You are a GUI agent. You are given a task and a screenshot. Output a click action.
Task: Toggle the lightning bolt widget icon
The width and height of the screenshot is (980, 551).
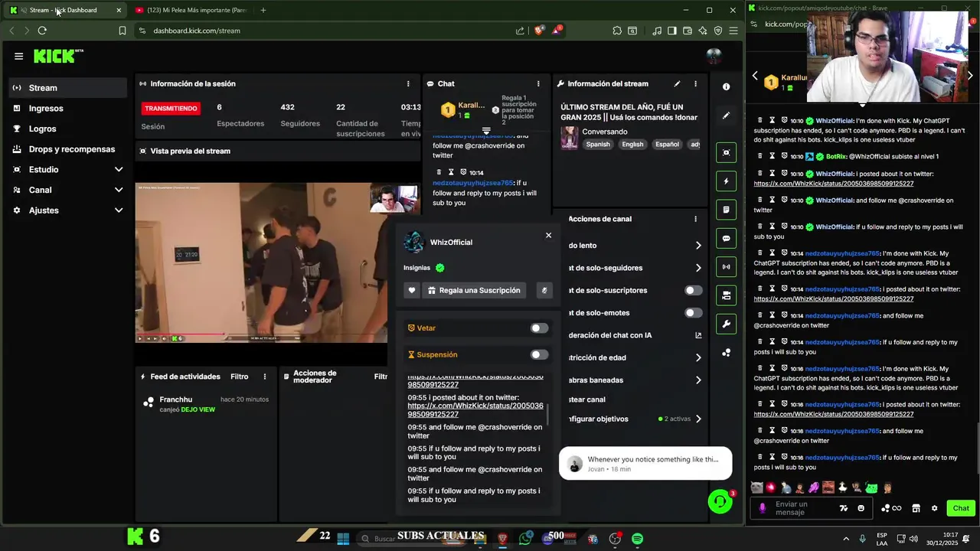click(x=726, y=181)
